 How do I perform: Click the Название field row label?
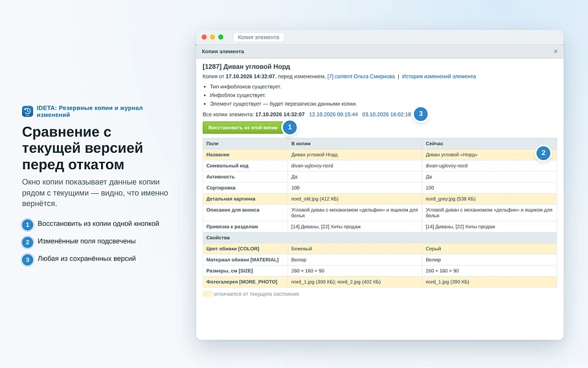click(218, 155)
